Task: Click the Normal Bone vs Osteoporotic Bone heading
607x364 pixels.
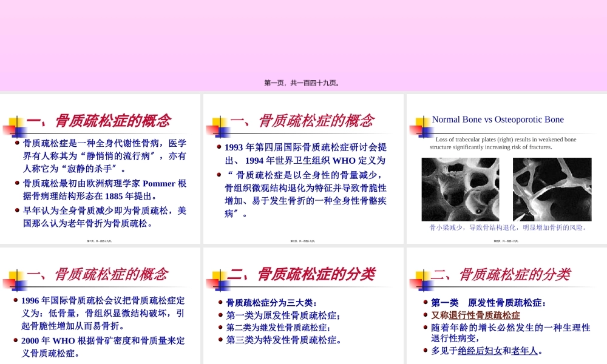Action: click(x=498, y=120)
